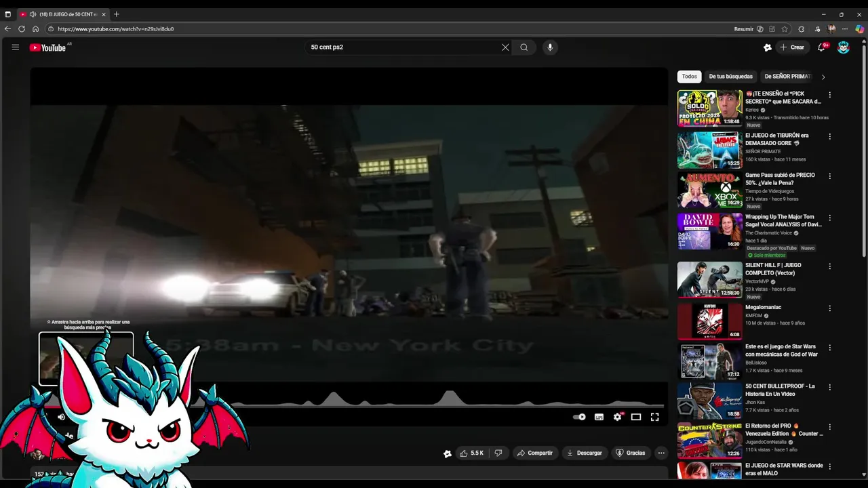This screenshot has height=488, width=868.
Task: Mute the video with the speaker icon
Action: pos(61,417)
